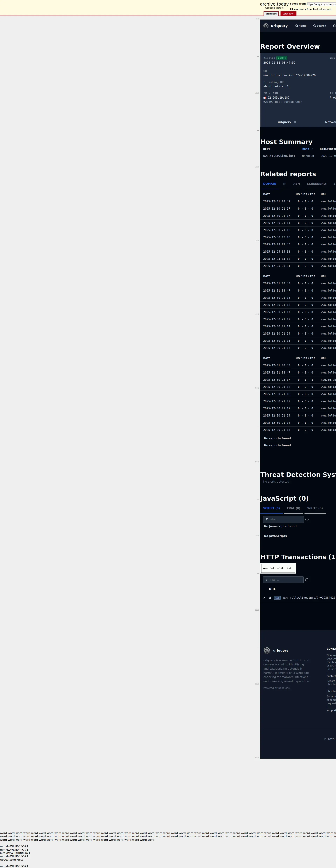Click the green public badge
Screen dimensions: 336x868
pyautogui.click(x=282, y=58)
